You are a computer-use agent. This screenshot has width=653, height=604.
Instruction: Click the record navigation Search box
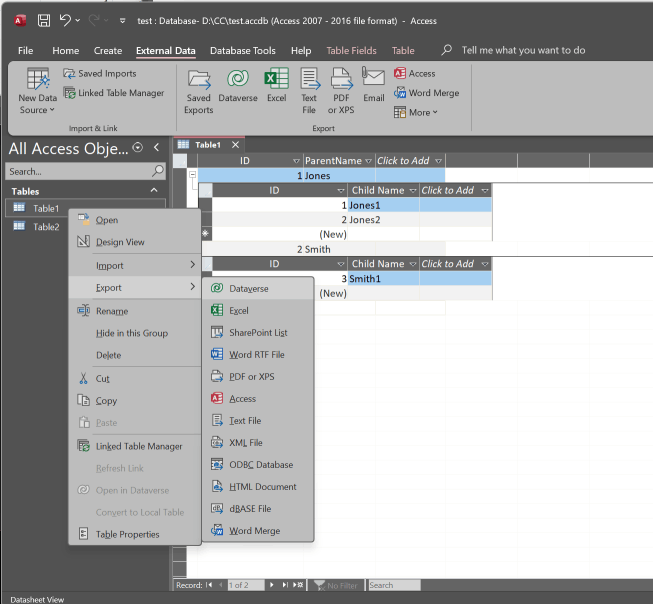(x=394, y=585)
